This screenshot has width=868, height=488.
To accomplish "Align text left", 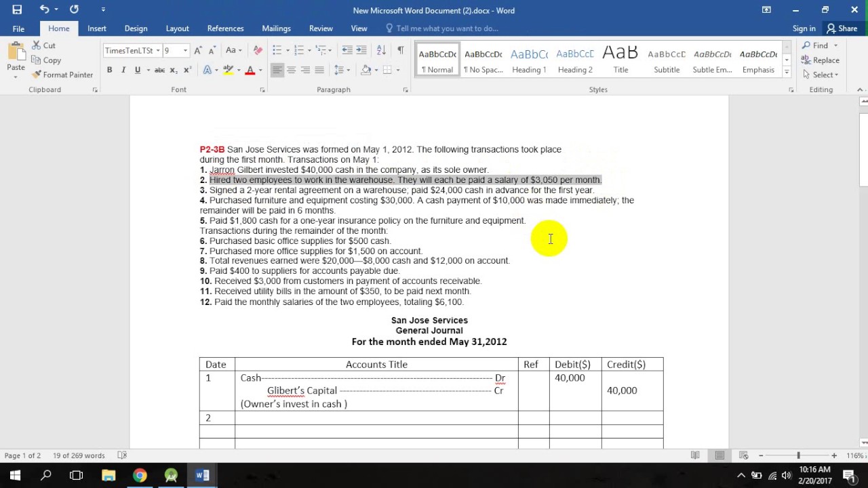I will tap(277, 70).
